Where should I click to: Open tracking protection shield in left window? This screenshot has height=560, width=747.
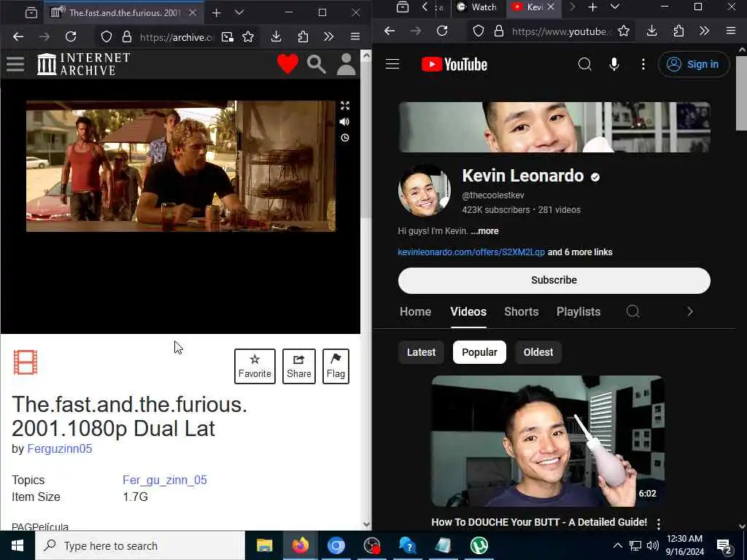(107, 36)
